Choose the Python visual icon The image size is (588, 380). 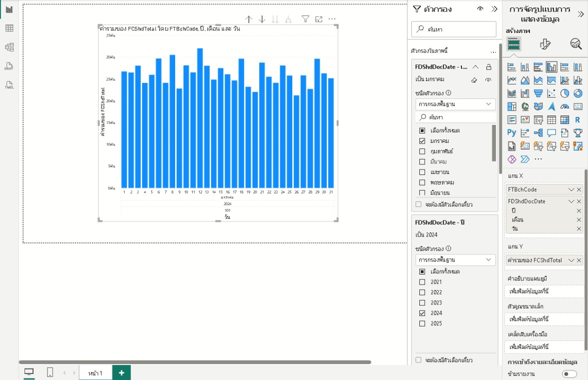(x=511, y=132)
